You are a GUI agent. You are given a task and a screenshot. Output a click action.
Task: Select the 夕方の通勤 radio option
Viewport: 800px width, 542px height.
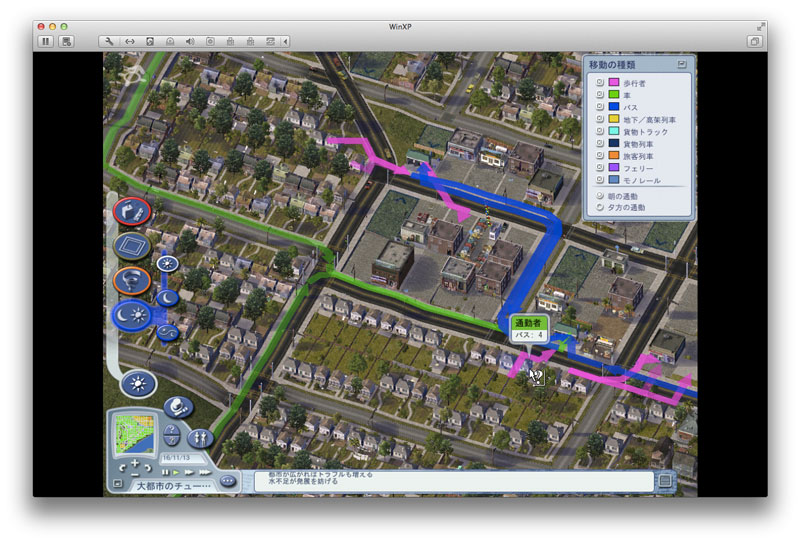tap(600, 207)
